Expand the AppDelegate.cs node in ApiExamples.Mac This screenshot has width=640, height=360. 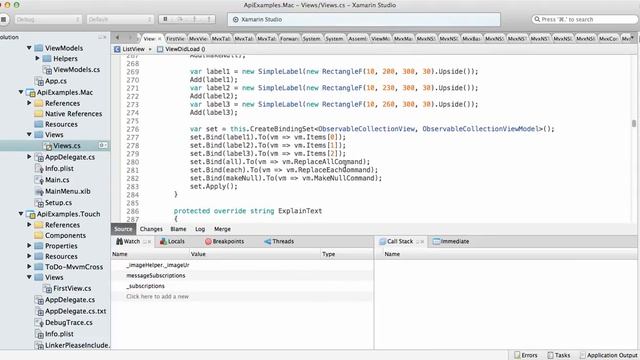[29, 157]
